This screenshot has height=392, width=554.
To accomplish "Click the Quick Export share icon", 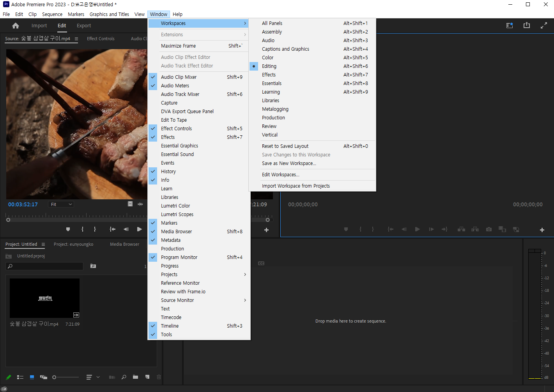I will [x=527, y=25].
